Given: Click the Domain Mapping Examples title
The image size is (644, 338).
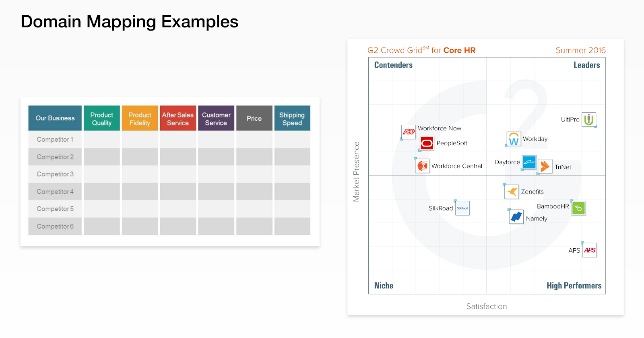Looking at the screenshot, I should [x=129, y=22].
